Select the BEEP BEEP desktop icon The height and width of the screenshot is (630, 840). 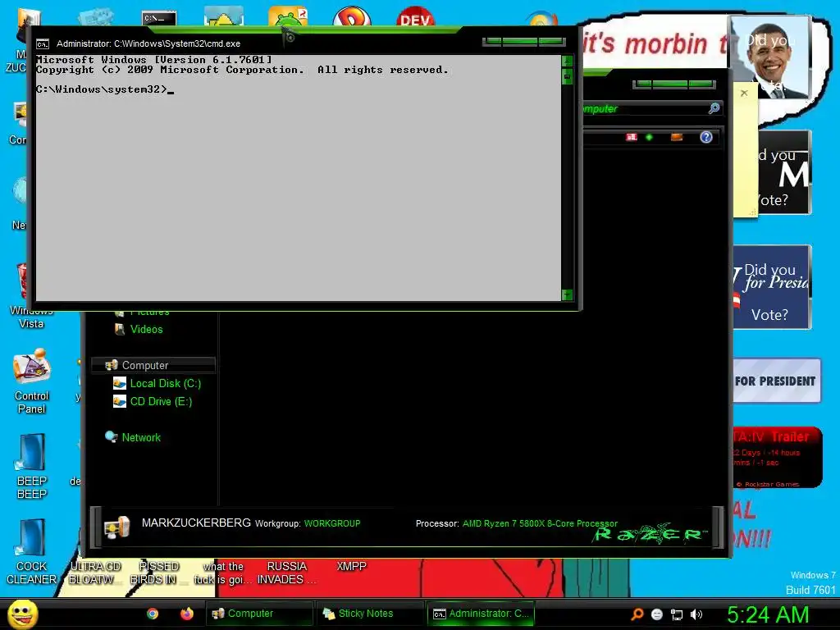pyautogui.click(x=32, y=467)
